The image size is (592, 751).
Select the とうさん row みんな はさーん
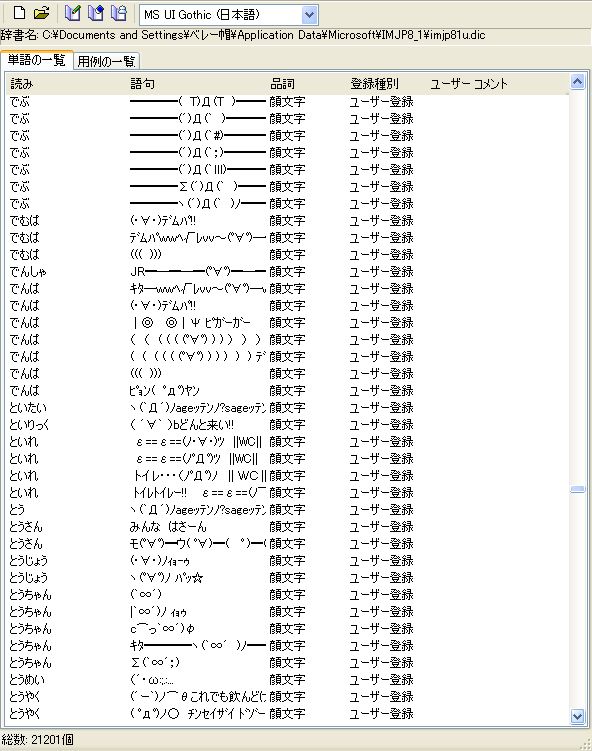[287, 526]
